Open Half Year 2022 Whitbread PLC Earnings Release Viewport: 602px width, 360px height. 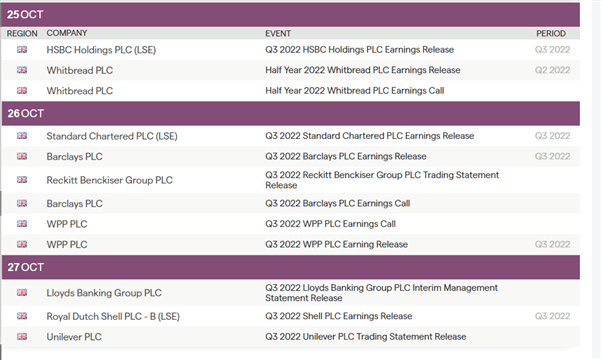(x=363, y=70)
